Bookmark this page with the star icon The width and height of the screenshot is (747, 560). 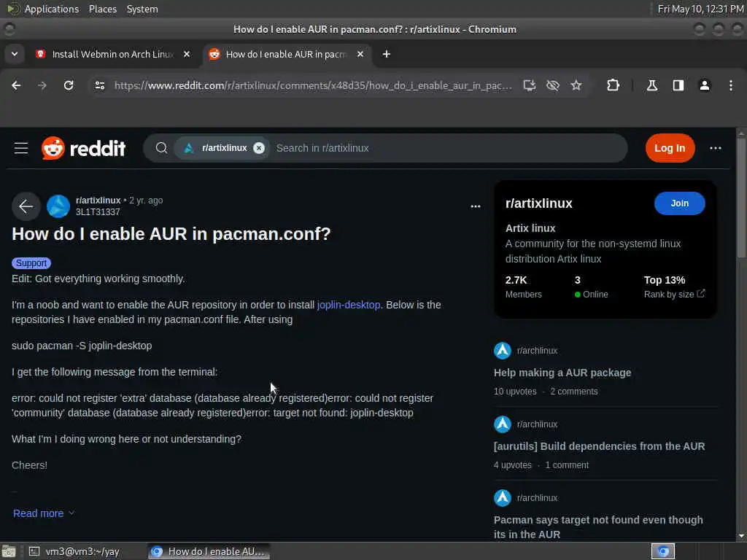pos(576,85)
